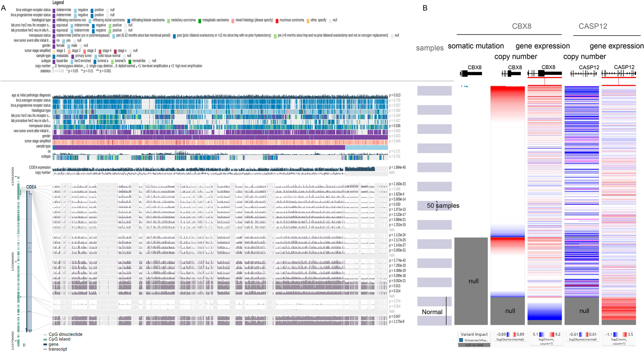Click the CBX8 gene model above gene expression column
The height and width of the screenshot is (352, 644).
[544, 73]
